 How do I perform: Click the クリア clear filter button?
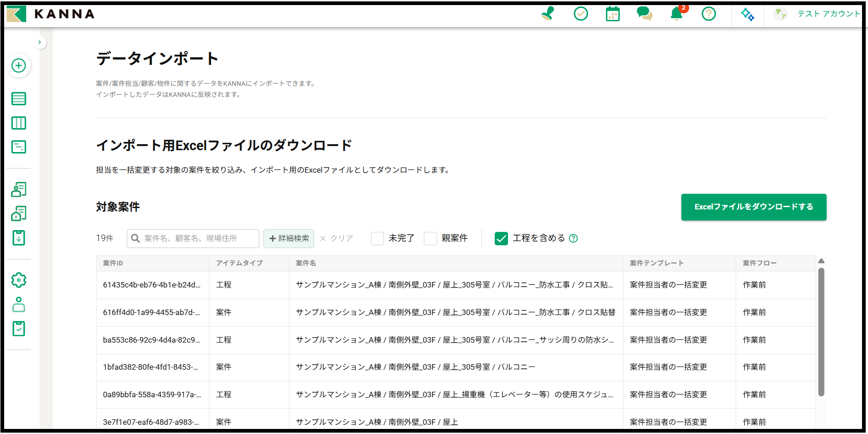click(x=337, y=238)
